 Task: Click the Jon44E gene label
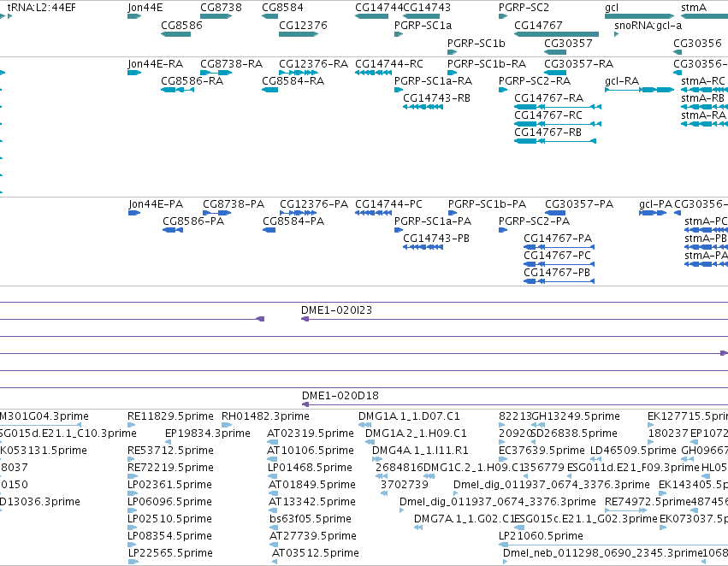pos(145,8)
